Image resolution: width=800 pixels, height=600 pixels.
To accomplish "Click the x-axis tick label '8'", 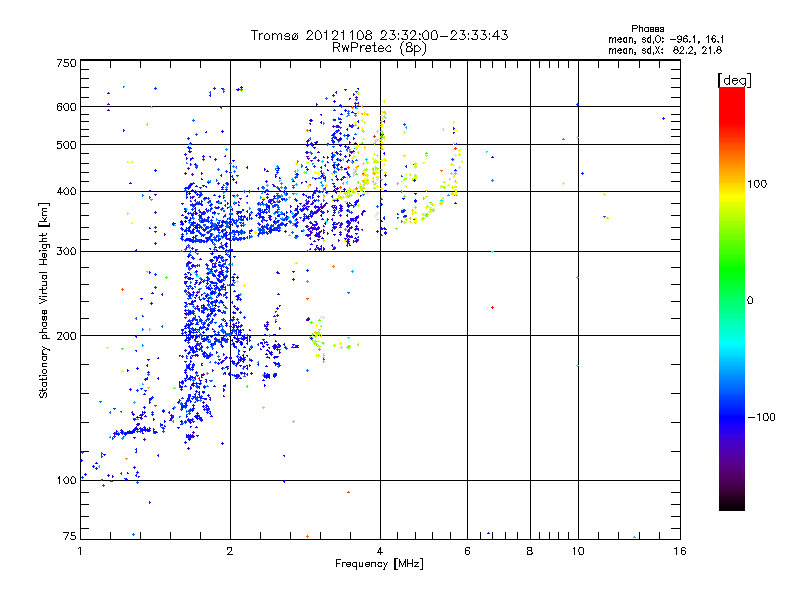I will point(530,551).
